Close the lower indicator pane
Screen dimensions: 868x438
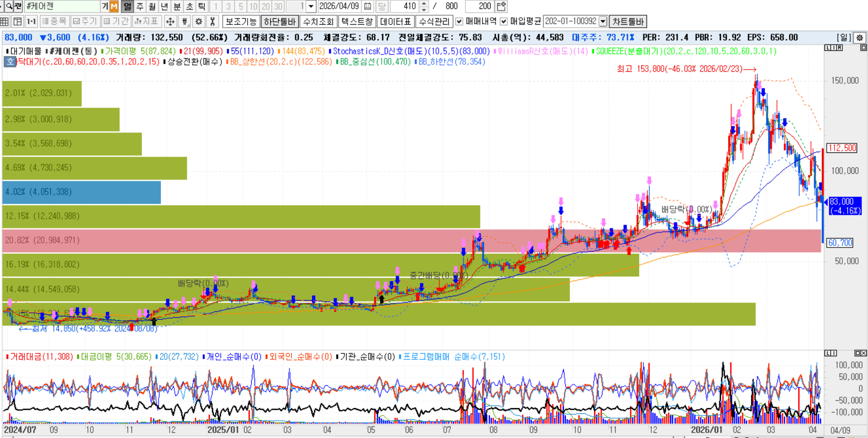(x=864, y=353)
